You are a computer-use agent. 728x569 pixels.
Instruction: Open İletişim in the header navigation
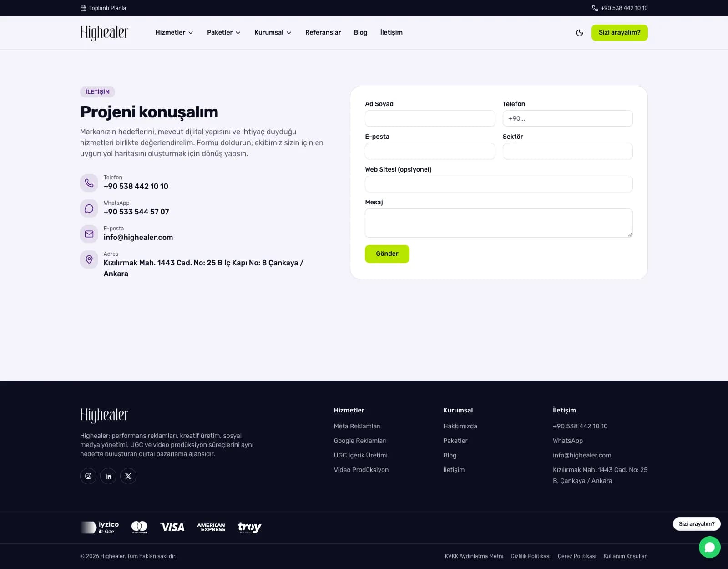391,33
